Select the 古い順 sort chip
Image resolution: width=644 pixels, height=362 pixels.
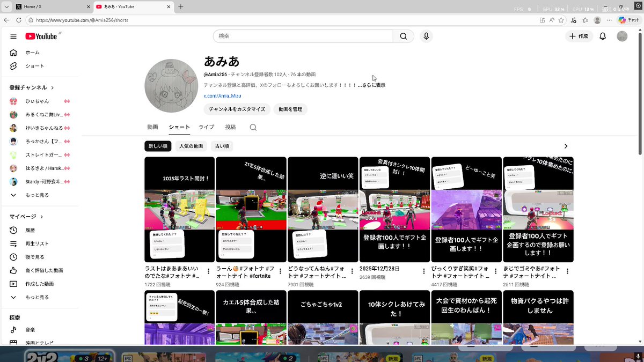click(221, 146)
